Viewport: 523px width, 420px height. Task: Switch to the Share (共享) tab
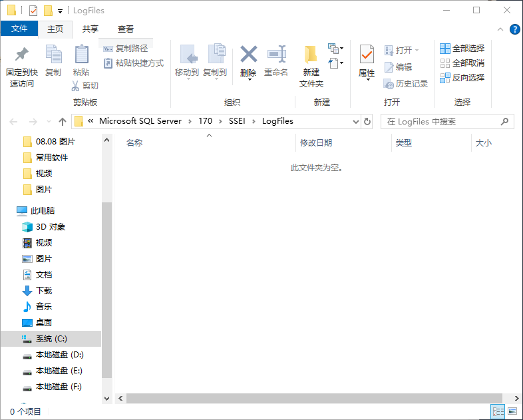point(90,29)
